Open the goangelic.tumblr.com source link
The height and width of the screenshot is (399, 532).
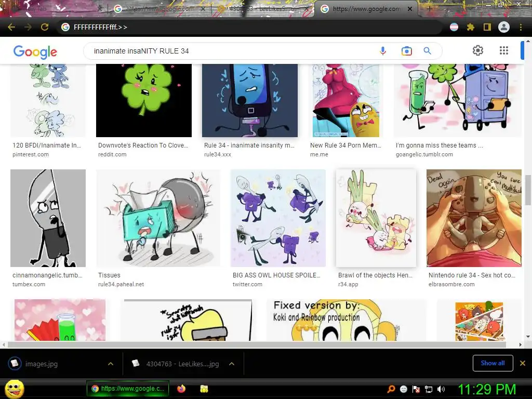tap(424, 154)
